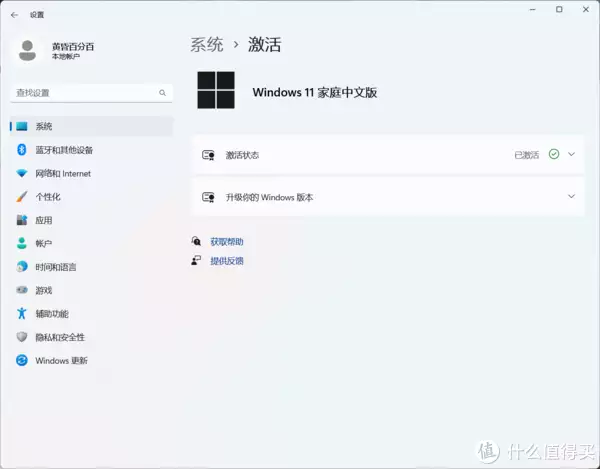Go to 应用 settings

click(x=91, y=220)
